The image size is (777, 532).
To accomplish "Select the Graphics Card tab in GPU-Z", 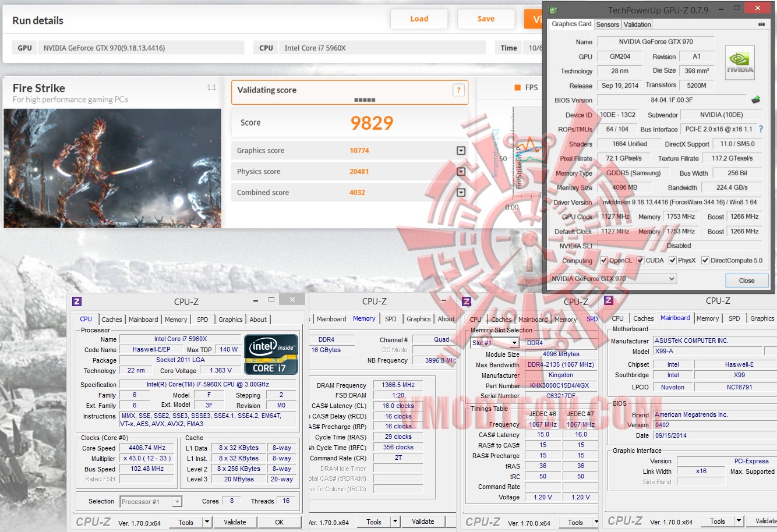I will click(x=571, y=24).
